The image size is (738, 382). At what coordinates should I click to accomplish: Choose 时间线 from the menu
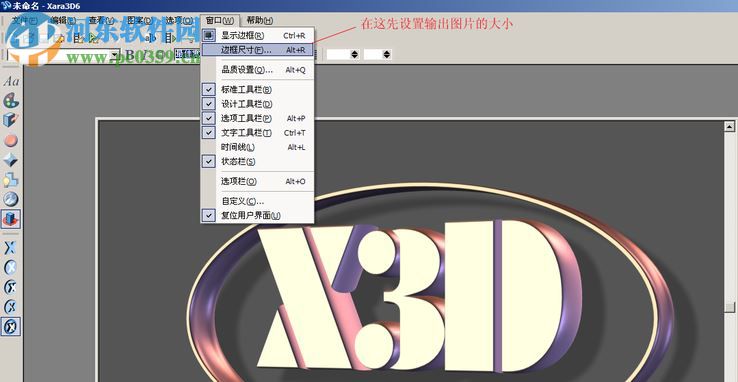click(x=257, y=147)
